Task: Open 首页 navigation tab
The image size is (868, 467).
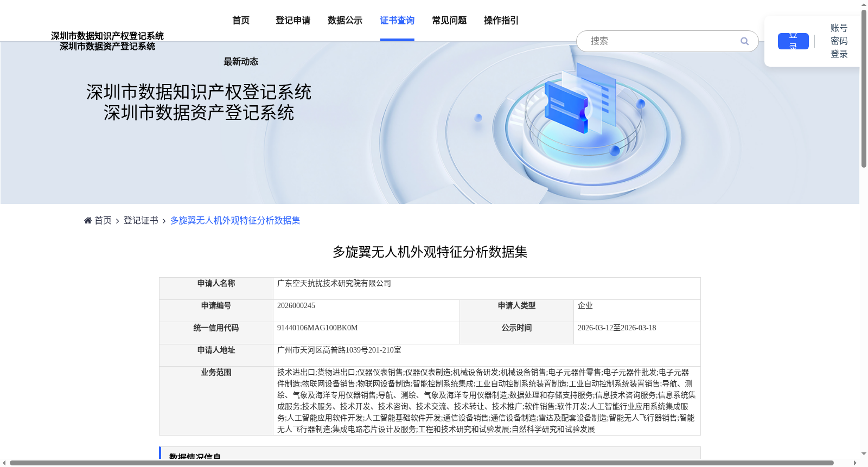Action: point(241,21)
